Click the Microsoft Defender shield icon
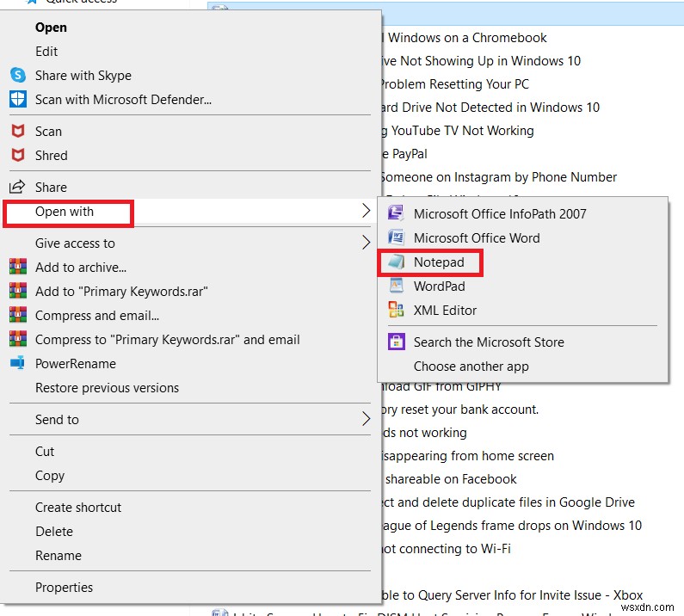 pos(17,99)
